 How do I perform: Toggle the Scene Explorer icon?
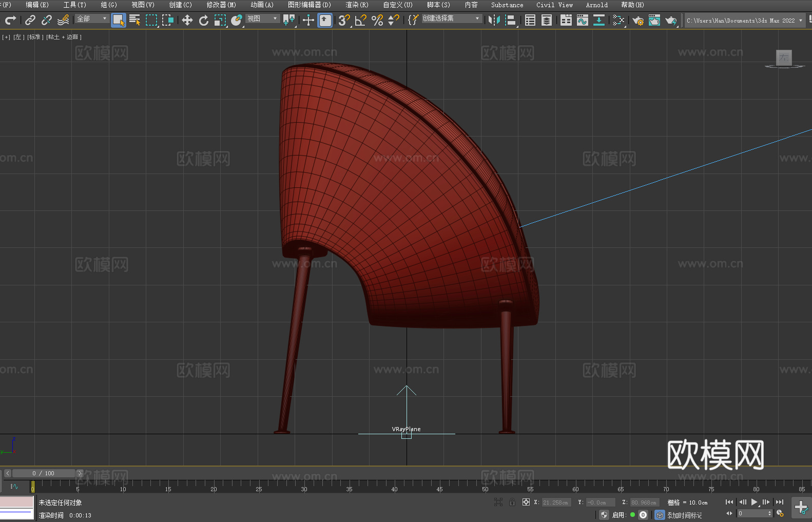click(530, 20)
